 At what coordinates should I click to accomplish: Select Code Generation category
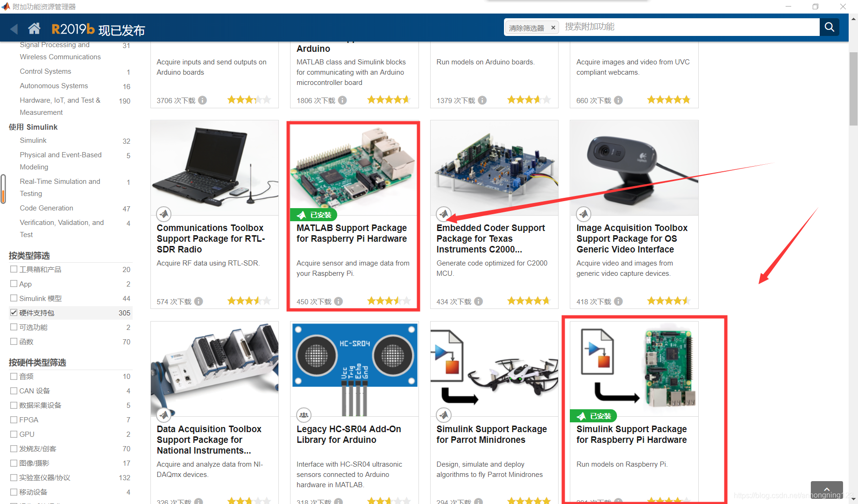point(46,208)
